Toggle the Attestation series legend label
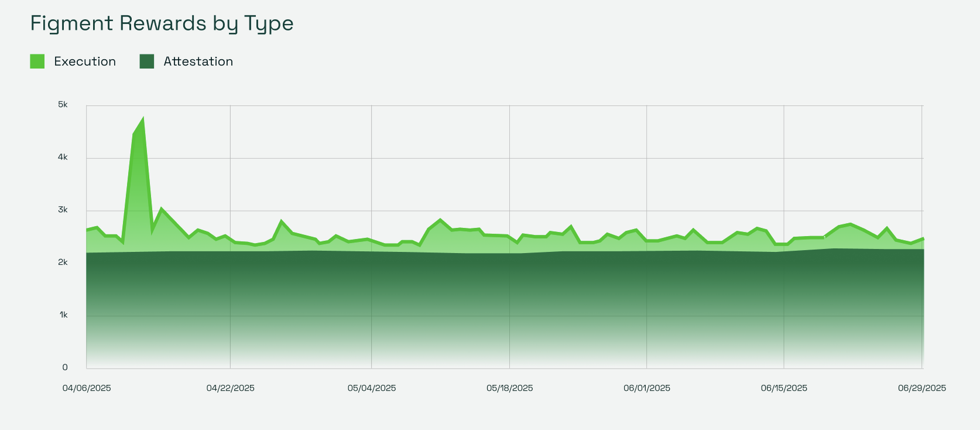 [x=198, y=62]
